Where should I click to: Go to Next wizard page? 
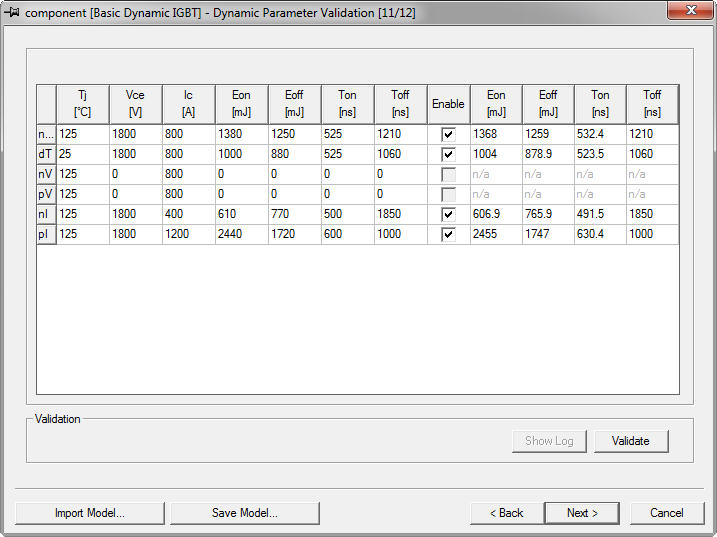[x=581, y=513]
